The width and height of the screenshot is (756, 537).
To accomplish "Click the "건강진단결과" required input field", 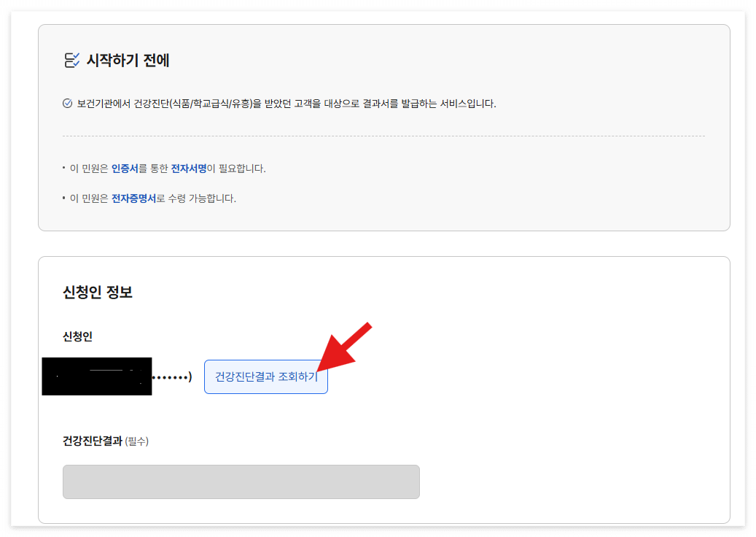I will point(241,482).
